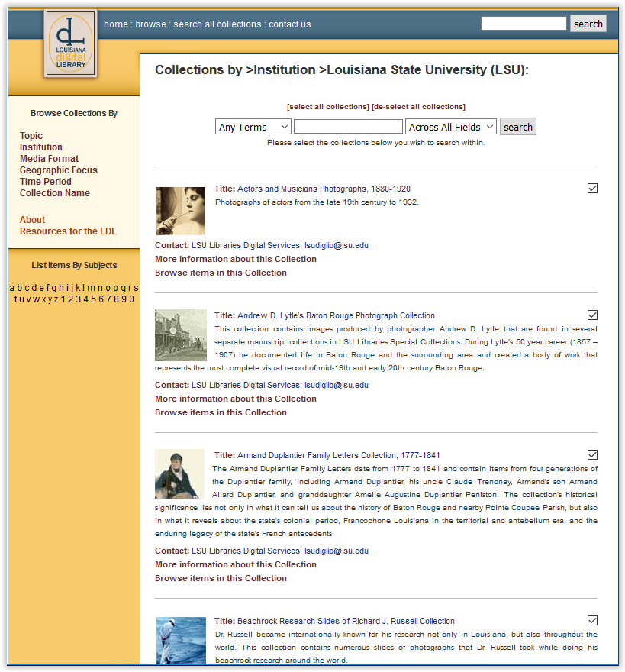
Task: Go to search all collections
Action: click(217, 24)
